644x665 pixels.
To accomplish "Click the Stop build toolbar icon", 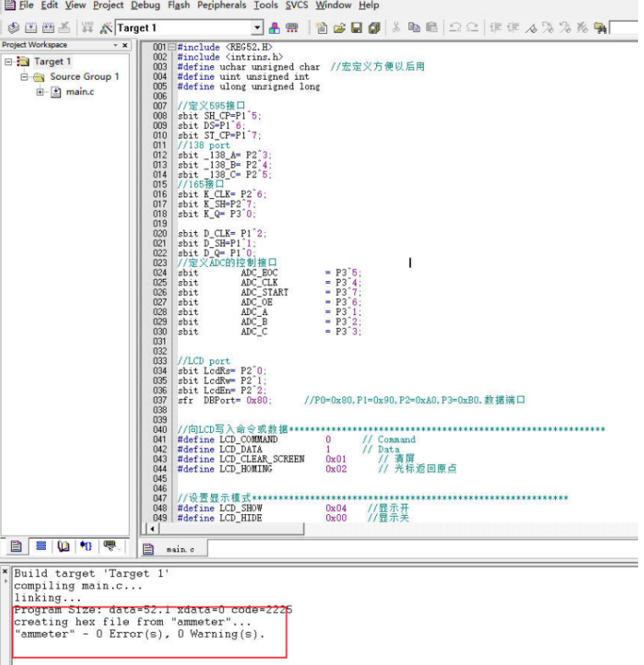I will 64,28.
